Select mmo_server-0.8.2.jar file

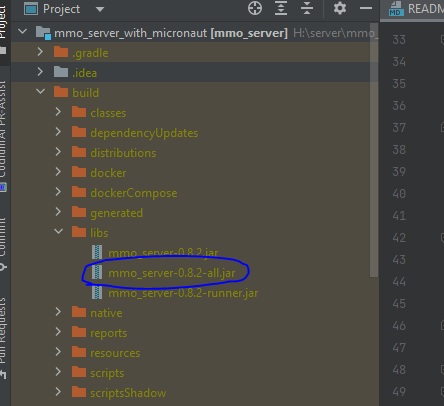coord(163,253)
